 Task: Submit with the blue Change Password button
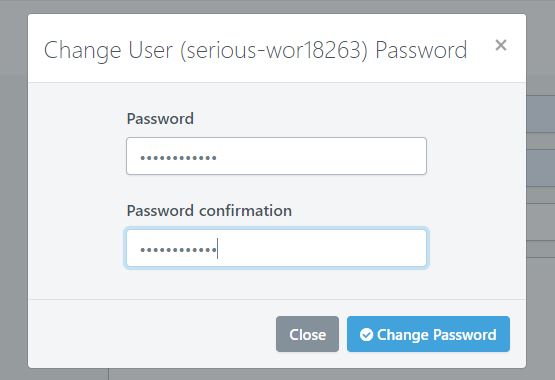tap(428, 334)
